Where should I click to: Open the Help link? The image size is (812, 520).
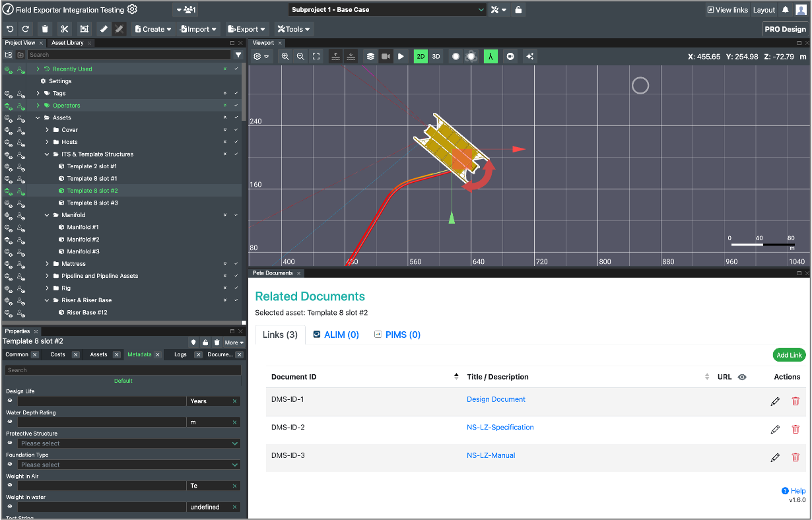[x=794, y=491]
